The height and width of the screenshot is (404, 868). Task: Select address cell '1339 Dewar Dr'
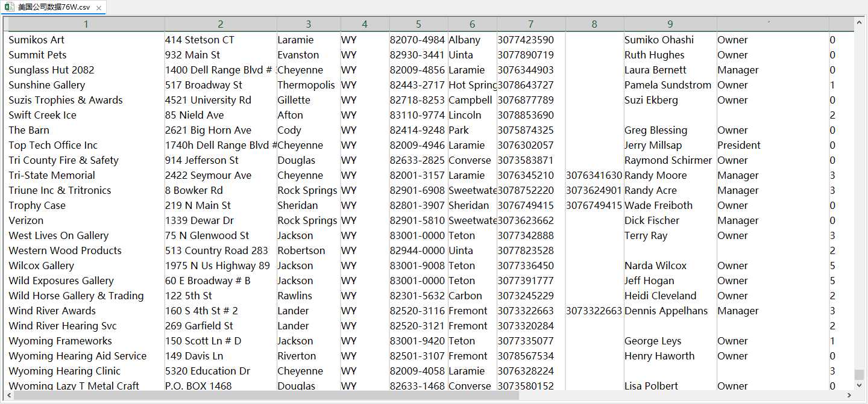click(221, 220)
